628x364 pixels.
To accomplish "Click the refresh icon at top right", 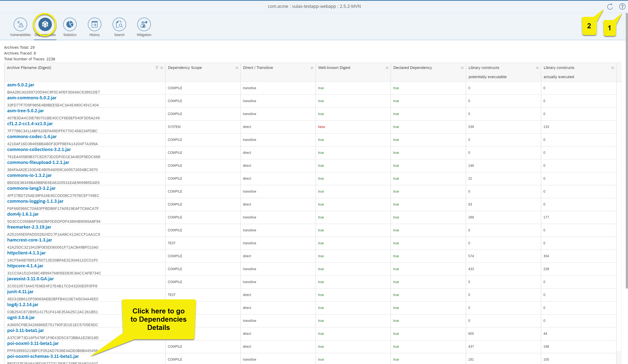I will click(x=610, y=7).
